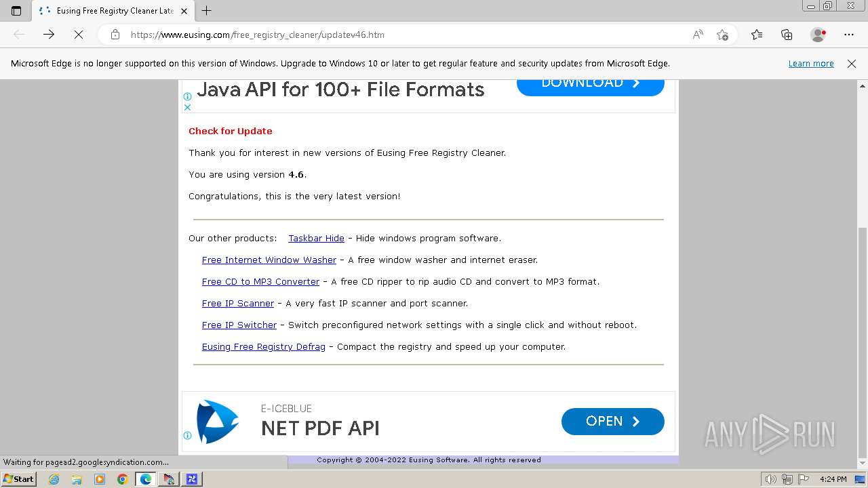This screenshot has height=488, width=868.
Task: Launch Google Chrome from taskbar
Action: pyautogui.click(x=122, y=479)
